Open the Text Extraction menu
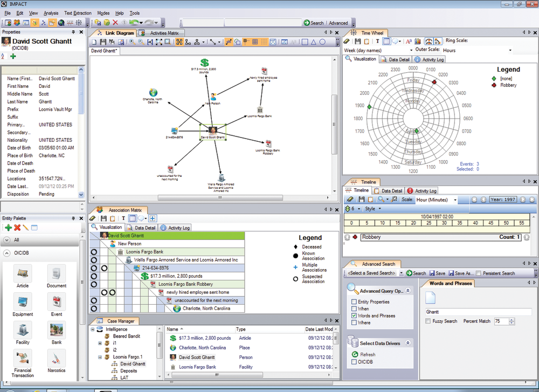The height and width of the screenshot is (392, 539). [78, 13]
